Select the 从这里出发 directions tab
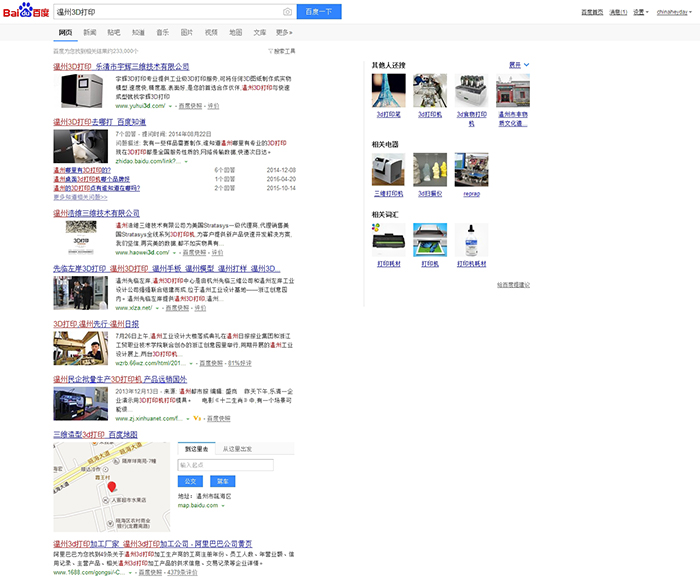 [238, 449]
